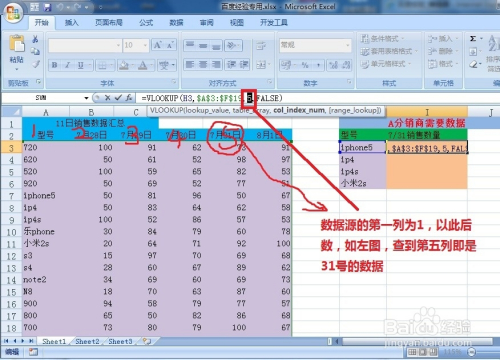Switch to the 插入 ribbon tab

(x=72, y=22)
